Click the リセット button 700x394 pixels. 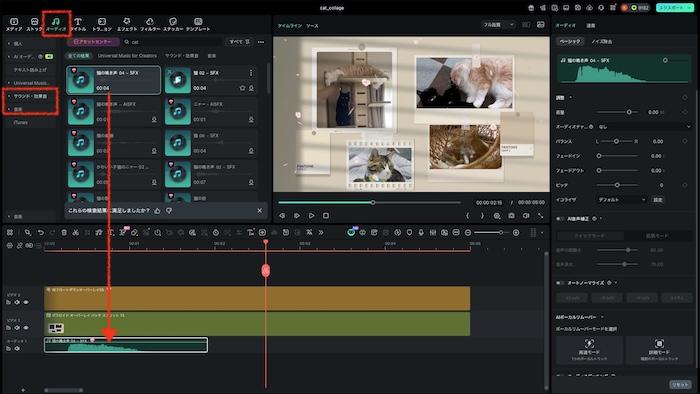(680, 385)
